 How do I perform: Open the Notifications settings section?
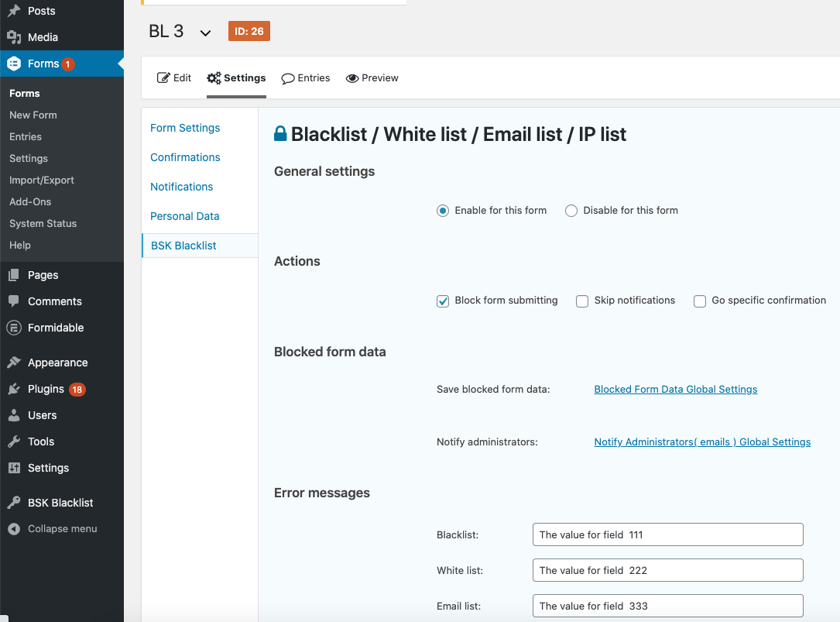pos(182,187)
